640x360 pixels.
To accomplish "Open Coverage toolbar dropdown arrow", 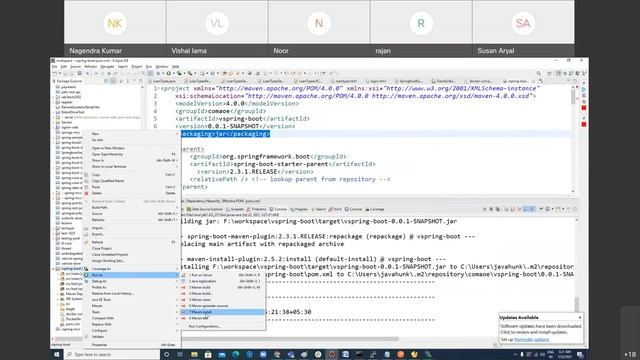I will coord(183,73).
